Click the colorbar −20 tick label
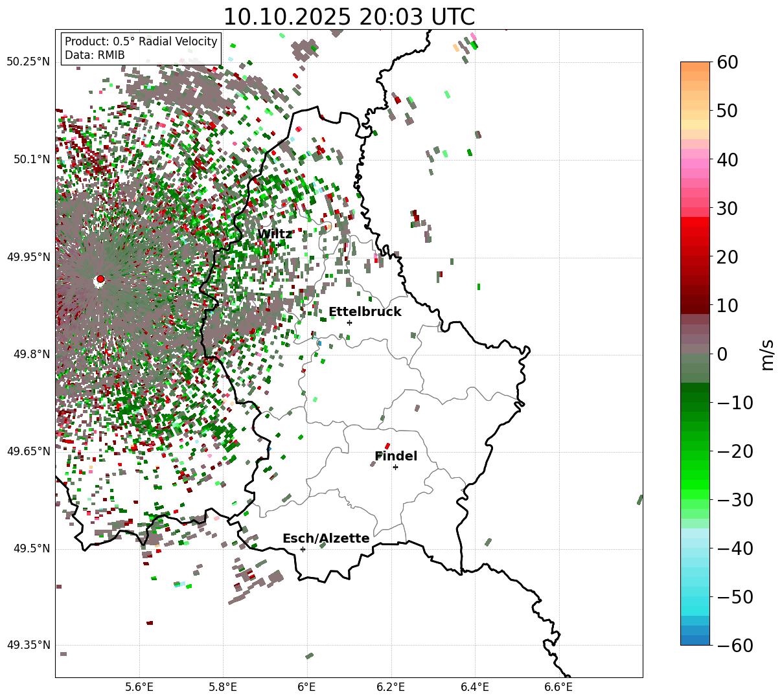The width and height of the screenshot is (782, 700). pyautogui.click(x=735, y=451)
